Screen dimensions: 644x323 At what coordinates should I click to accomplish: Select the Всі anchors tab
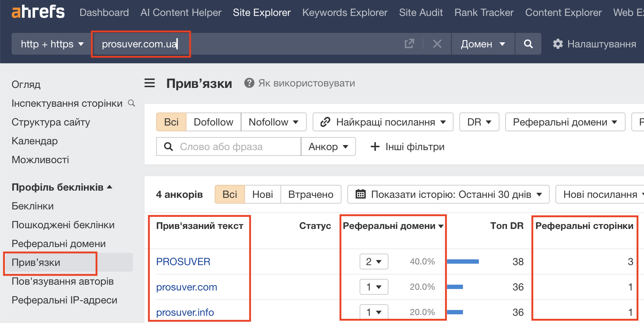click(230, 194)
